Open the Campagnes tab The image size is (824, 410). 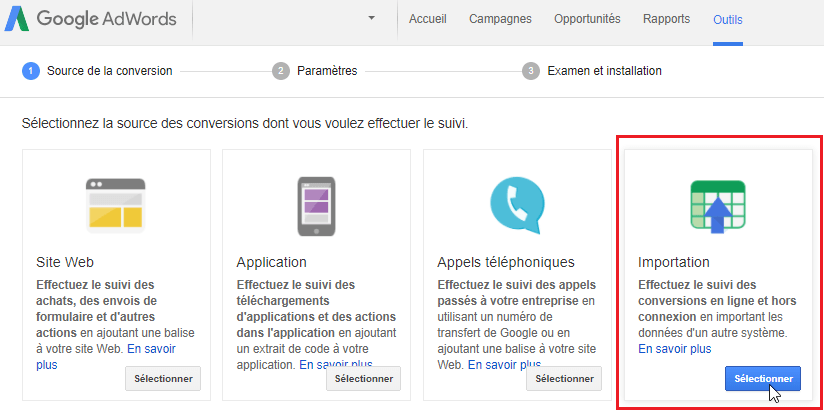(500, 19)
